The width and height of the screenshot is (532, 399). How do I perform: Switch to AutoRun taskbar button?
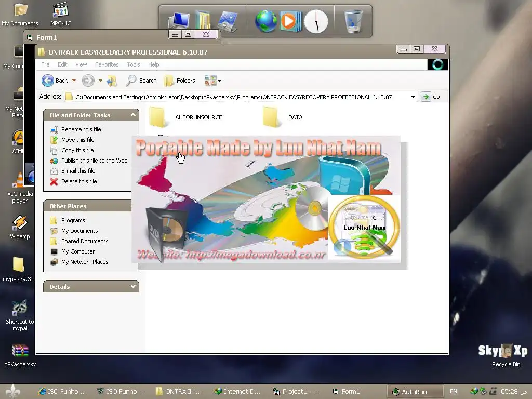tap(415, 392)
